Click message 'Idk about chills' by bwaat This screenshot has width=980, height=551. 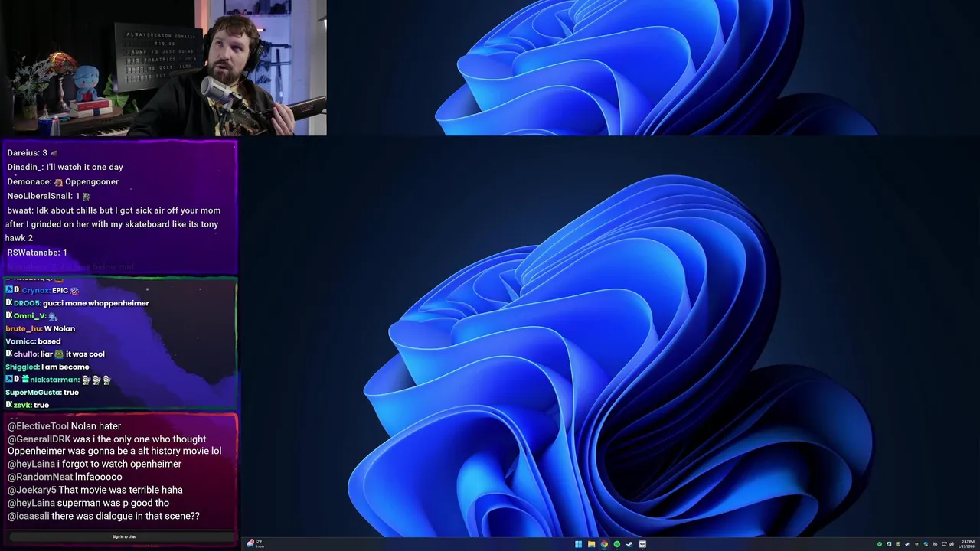point(113,224)
